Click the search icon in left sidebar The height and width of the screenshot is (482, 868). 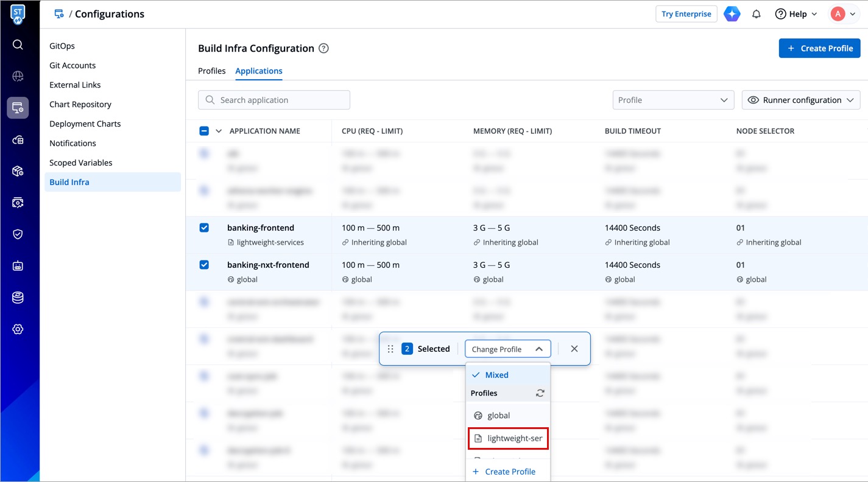point(18,44)
